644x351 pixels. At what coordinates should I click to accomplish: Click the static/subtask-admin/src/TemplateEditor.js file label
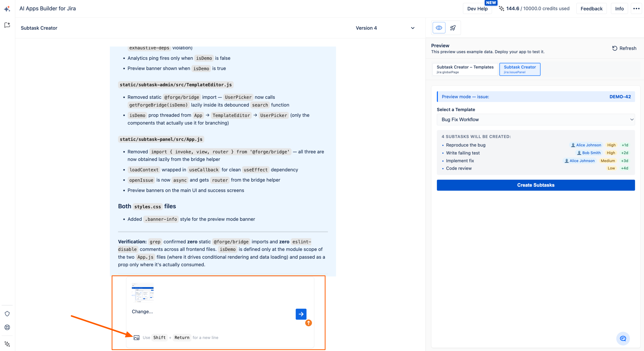coord(176,85)
